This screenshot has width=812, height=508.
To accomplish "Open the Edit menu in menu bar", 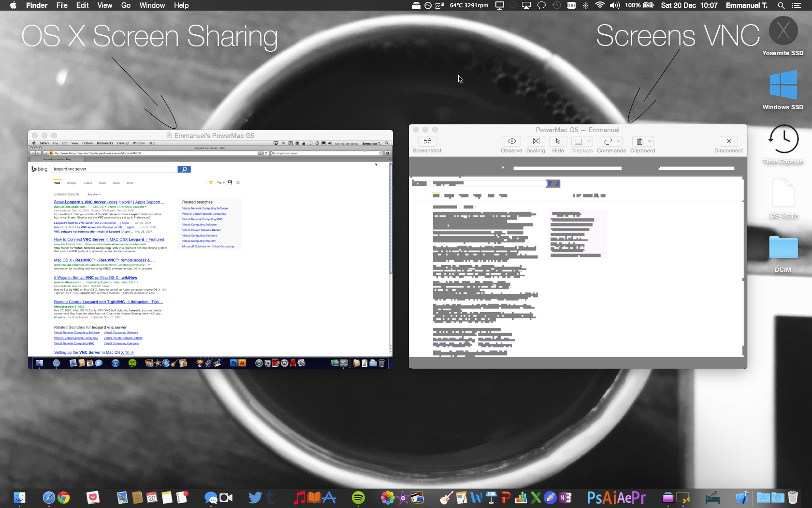I will pyautogui.click(x=83, y=5).
